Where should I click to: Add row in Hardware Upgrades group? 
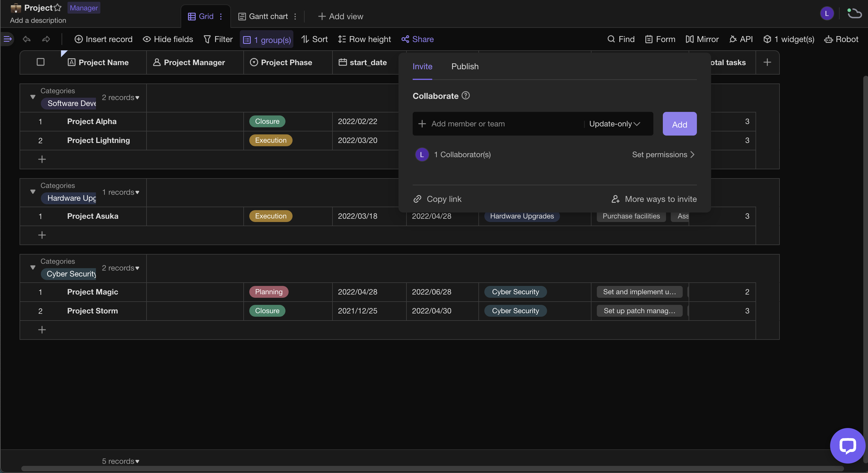[x=42, y=235]
